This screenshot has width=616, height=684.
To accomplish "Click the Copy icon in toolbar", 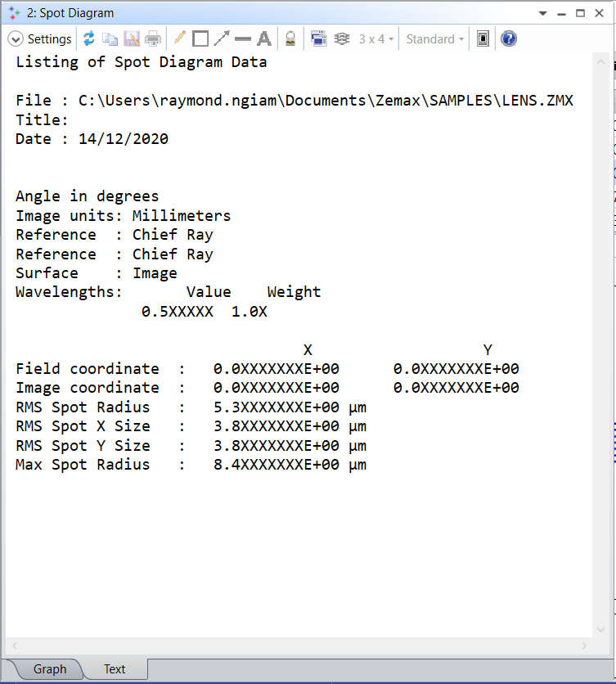I will pyautogui.click(x=110, y=38).
